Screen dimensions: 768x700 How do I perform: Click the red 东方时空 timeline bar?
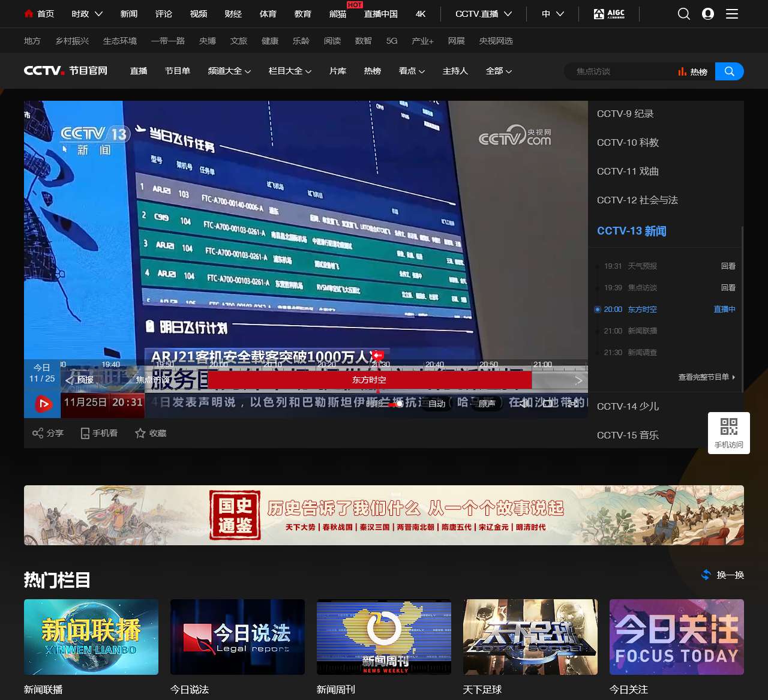pos(370,380)
